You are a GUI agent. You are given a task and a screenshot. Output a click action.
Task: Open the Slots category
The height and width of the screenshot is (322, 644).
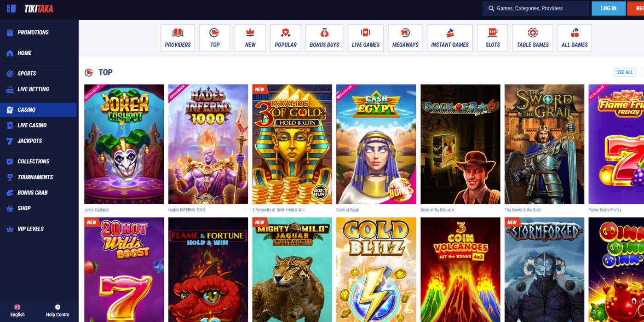point(493,38)
